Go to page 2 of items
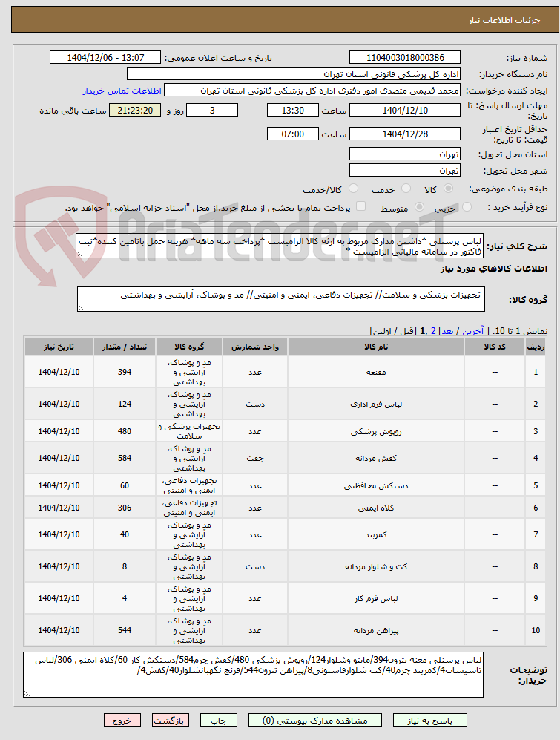 (x=433, y=331)
